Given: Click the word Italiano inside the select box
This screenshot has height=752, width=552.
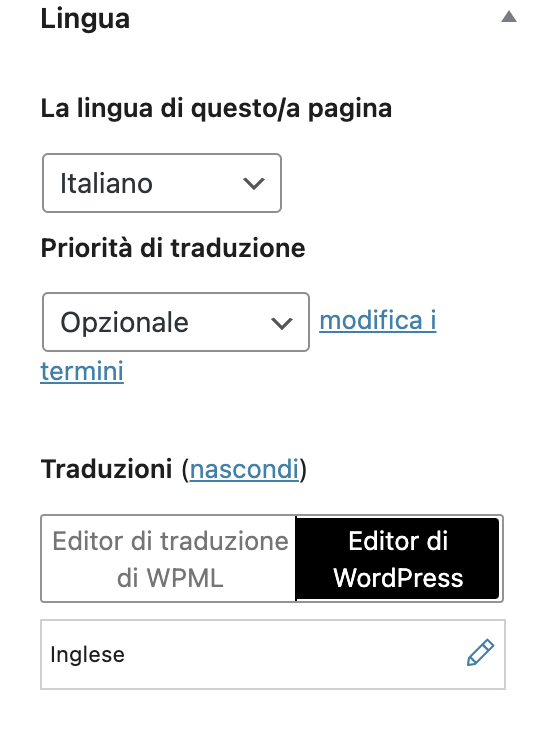Looking at the screenshot, I should pyautogui.click(x=106, y=183).
